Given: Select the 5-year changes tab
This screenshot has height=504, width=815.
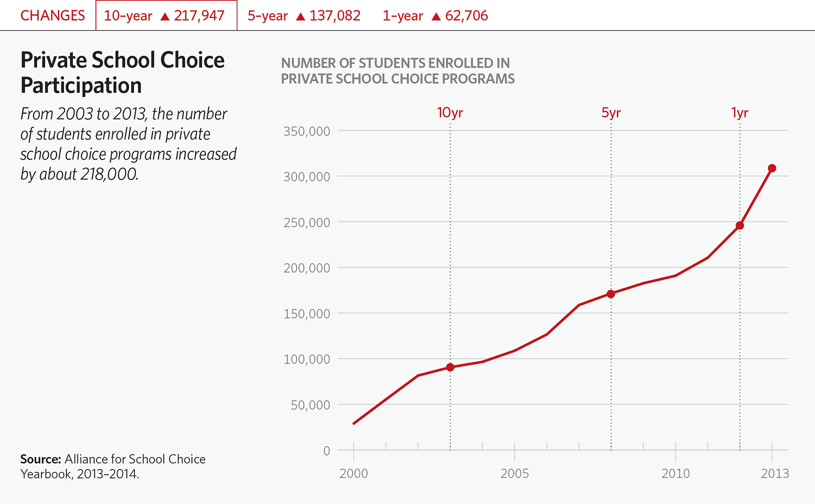Looking at the screenshot, I should (304, 15).
